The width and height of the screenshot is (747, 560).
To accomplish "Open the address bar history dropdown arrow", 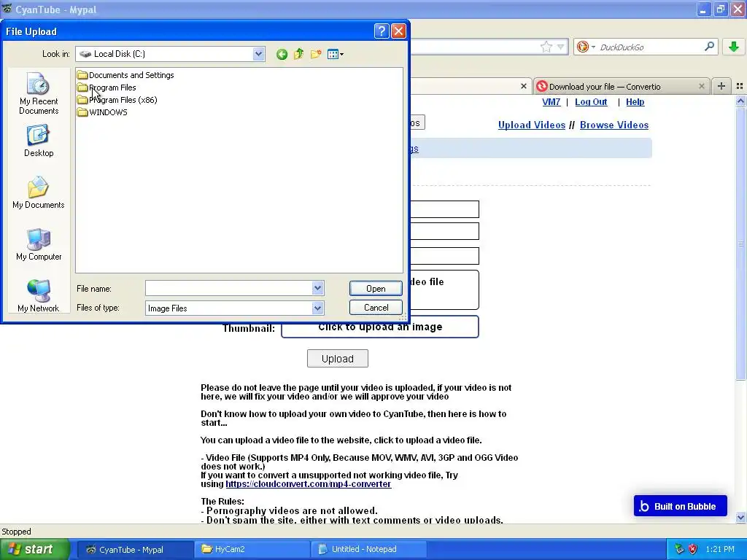I will click(x=561, y=47).
